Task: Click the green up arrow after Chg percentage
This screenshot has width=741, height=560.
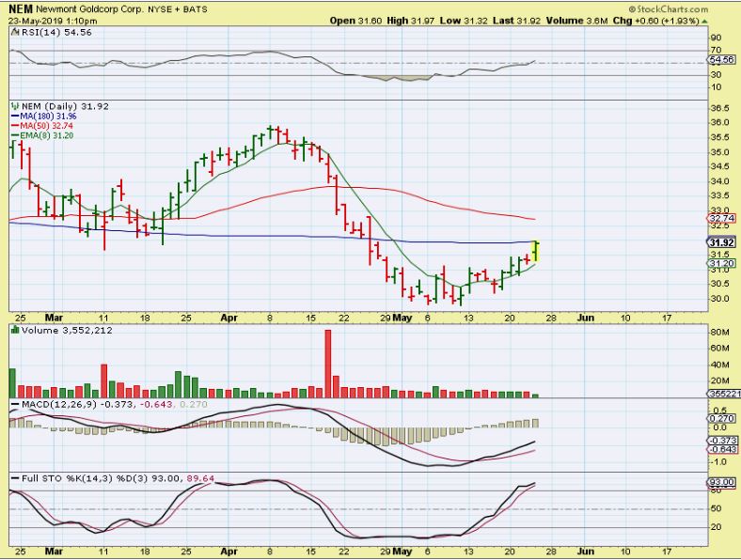Action: click(704, 22)
